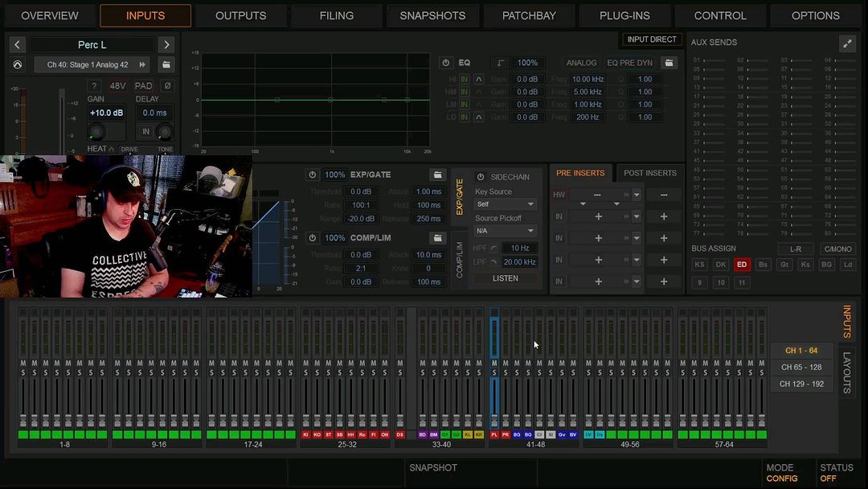Viewport: 868px width, 489px height.
Task: Expand the HW insert dropdown arrow
Action: [x=636, y=195]
